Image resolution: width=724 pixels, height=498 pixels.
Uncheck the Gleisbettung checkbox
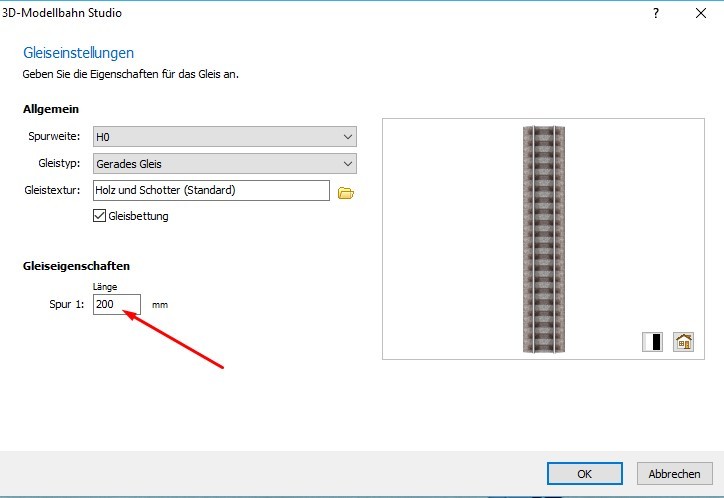(x=99, y=216)
